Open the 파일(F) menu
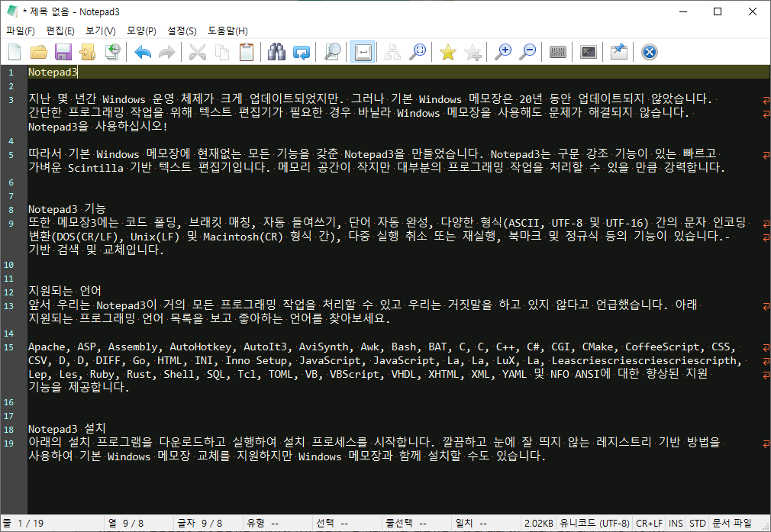The image size is (771, 532). [x=21, y=31]
